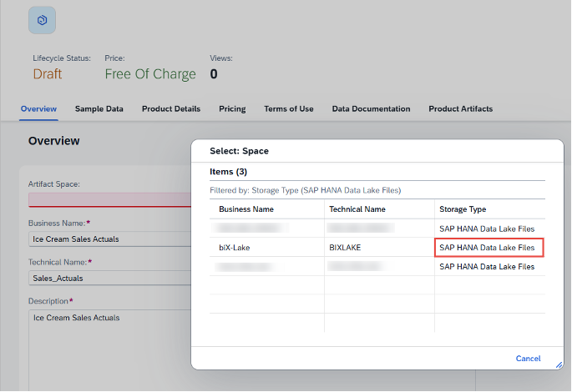The width and height of the screenshot is (572, 392).
Task: Open the Product Details tab
Action: pos(170,109)
